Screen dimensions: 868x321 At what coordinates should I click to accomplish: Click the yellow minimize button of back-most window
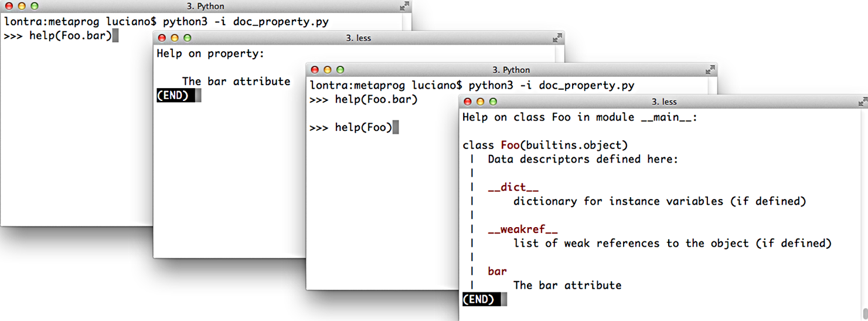pyautogui.click(x=21, y=6)
